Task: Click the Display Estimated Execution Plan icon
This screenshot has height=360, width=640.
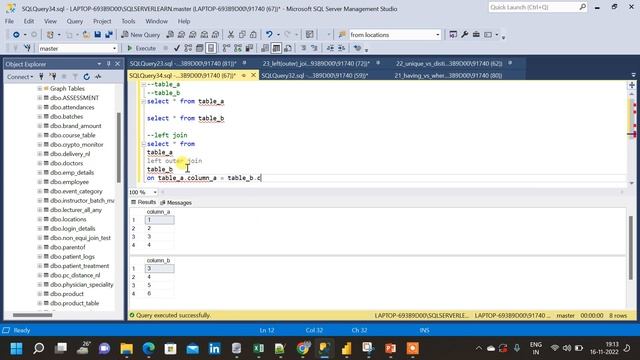Action: pyautogui.click(x=188, y=48)
